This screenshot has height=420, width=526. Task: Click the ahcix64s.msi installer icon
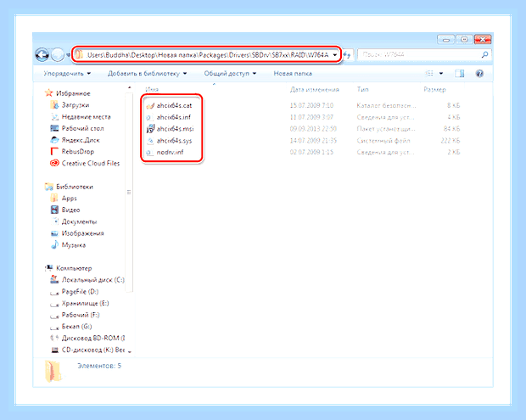tap(150, 129)
